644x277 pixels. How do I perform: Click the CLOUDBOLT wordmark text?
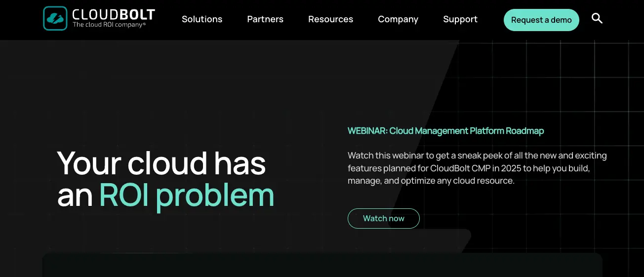coord(114,14)
